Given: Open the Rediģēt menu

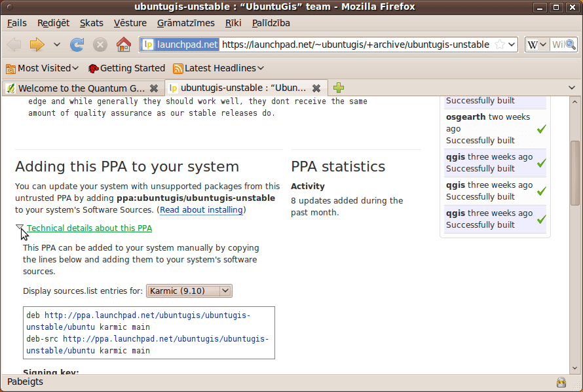Looking at the screenshot, I should click(x=53, y=23).
